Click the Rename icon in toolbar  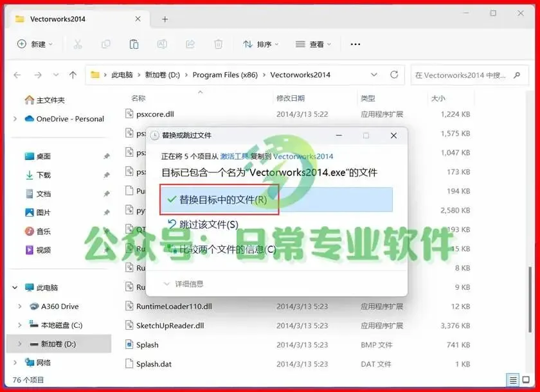coord(162,44)
